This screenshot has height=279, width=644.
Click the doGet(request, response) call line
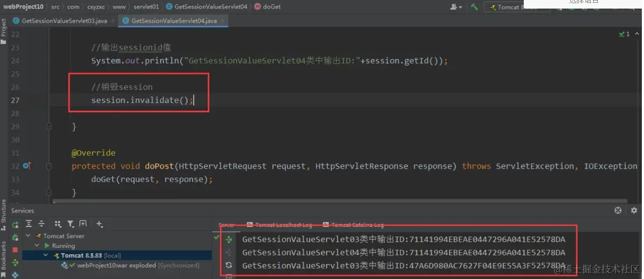coord(152,179)
